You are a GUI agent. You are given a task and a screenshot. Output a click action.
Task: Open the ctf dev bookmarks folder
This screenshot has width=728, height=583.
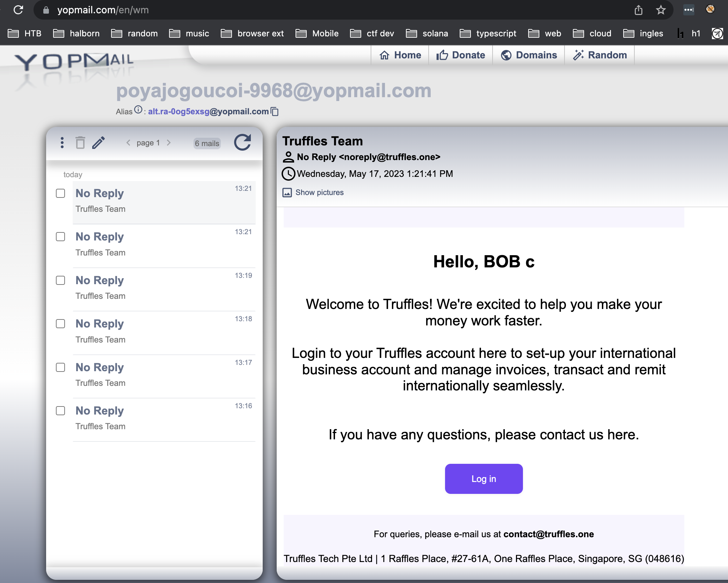coord(372,34)
